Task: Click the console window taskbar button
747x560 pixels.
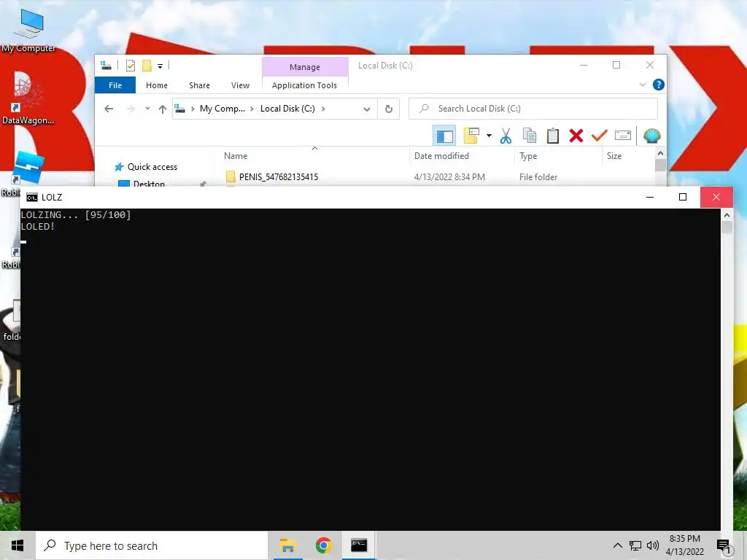Action: click(x=359, y=545)
